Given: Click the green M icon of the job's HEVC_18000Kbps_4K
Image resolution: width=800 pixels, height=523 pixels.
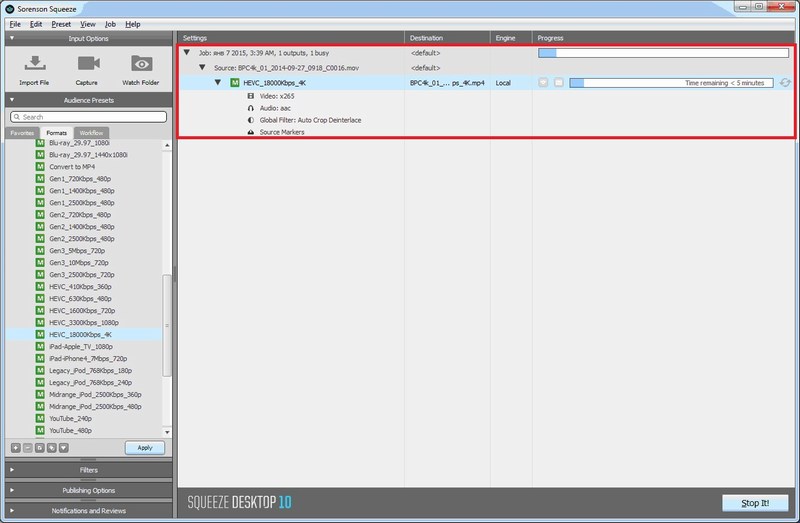Looking at the screenshot, I should tap(235, 83).
